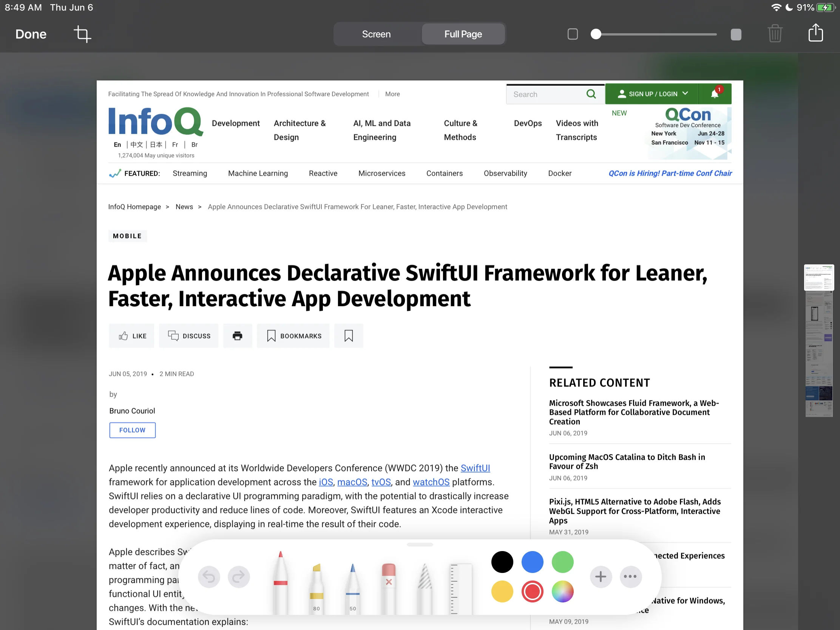
Task: Choose Brazilian language Br
Action: coord(195,145)
